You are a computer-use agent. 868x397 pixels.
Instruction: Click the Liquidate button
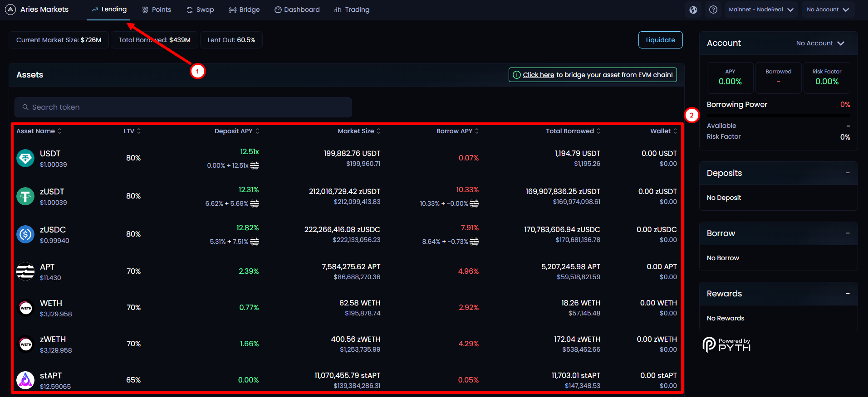(x=660, y=40)
